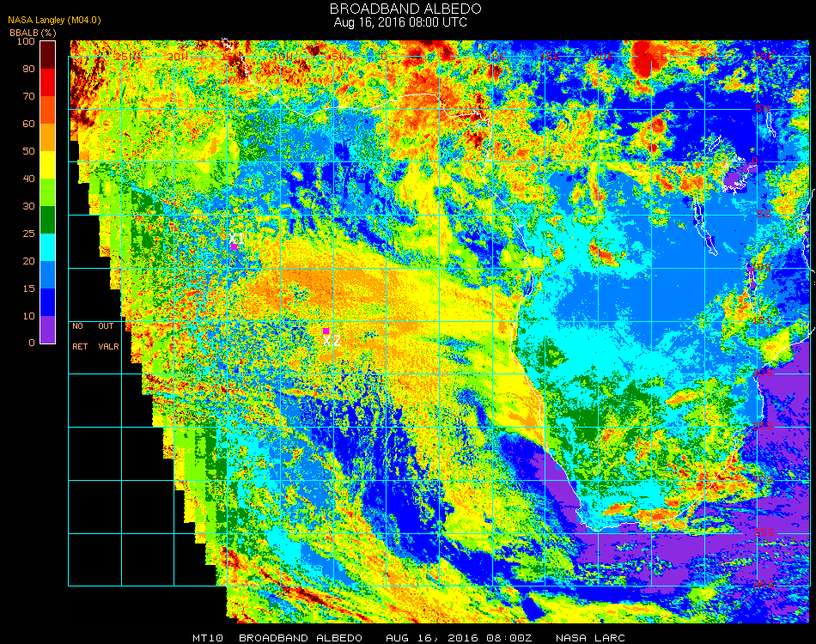Pick the light blue 15-20 legend swatch

[x=48, y=275]
